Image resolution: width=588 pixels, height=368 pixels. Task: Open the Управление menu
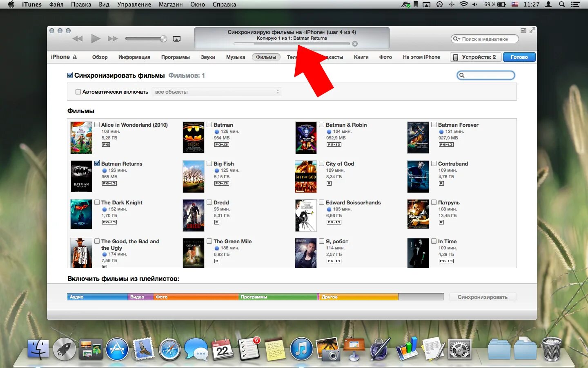pos(134,4)
